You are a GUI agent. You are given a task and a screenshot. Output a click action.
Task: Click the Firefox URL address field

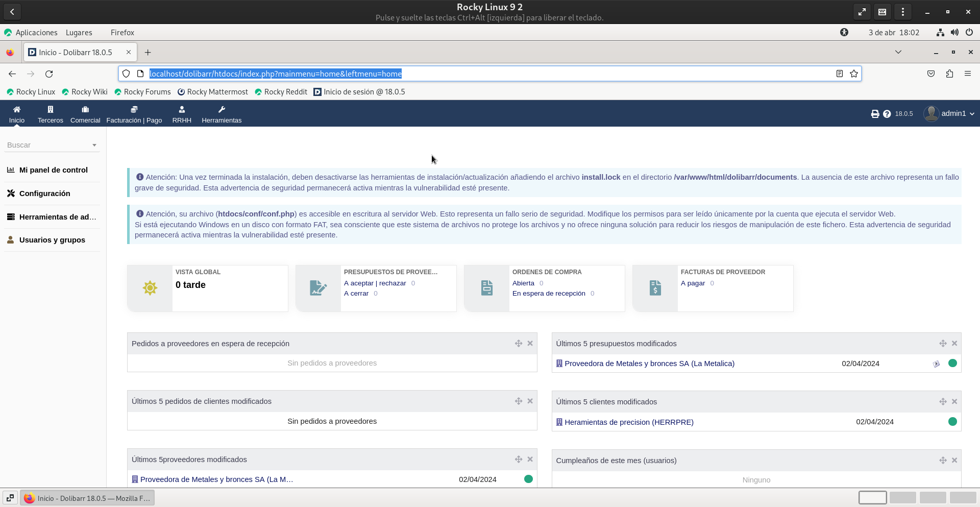[490, 74]
